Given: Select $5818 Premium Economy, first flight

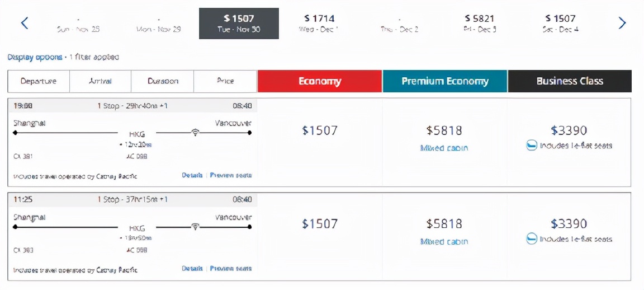Looking at the screenshot, I should coord(444,130).
